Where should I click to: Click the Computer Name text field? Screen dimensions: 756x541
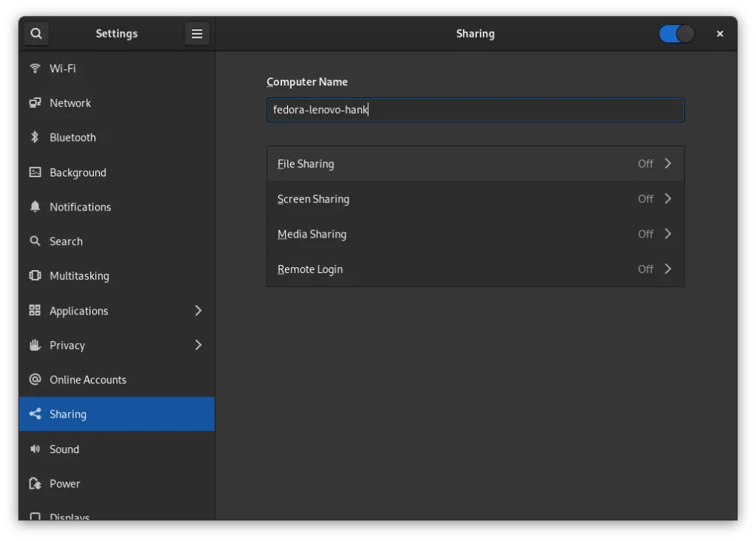475,110
